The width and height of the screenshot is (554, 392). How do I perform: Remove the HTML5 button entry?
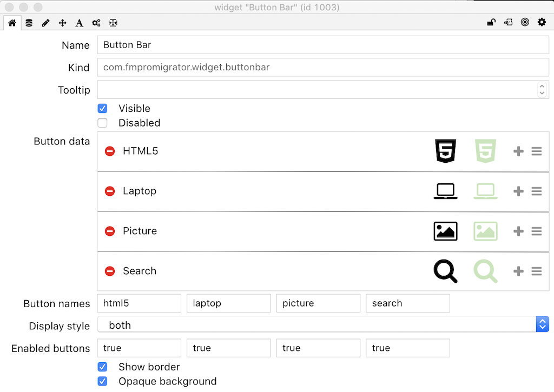click(x=110, y=151)
